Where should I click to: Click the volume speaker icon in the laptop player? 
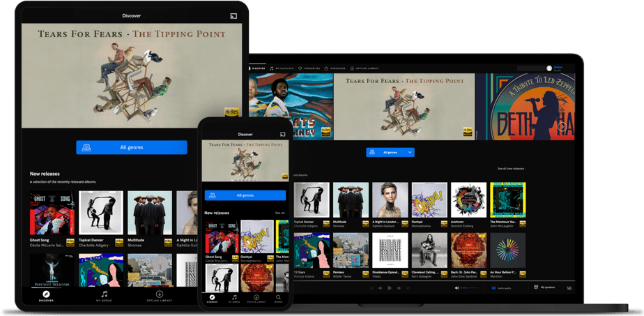coord(457,287)
